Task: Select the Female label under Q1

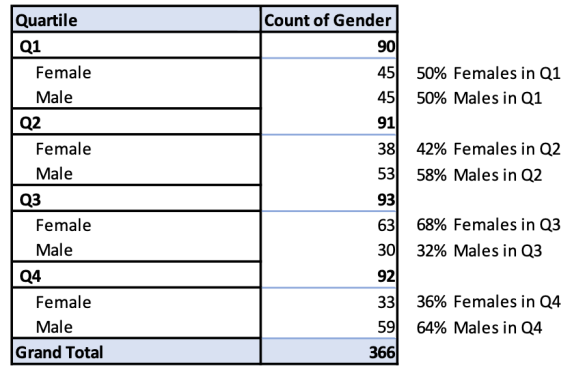Action: pos(63,72)
